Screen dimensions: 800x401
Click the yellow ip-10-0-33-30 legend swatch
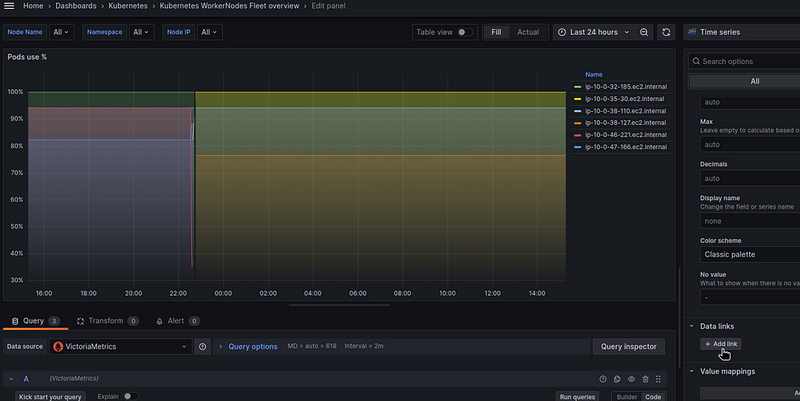pos(575,99)
